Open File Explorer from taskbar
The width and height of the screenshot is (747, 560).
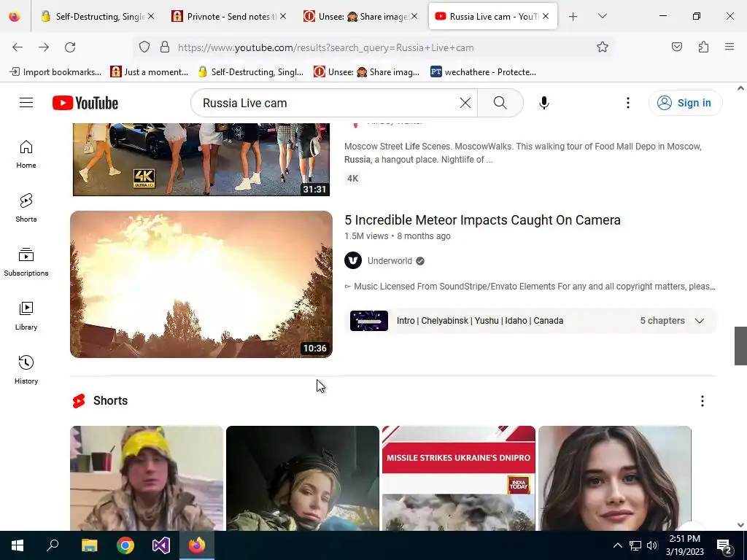point(89,545)
